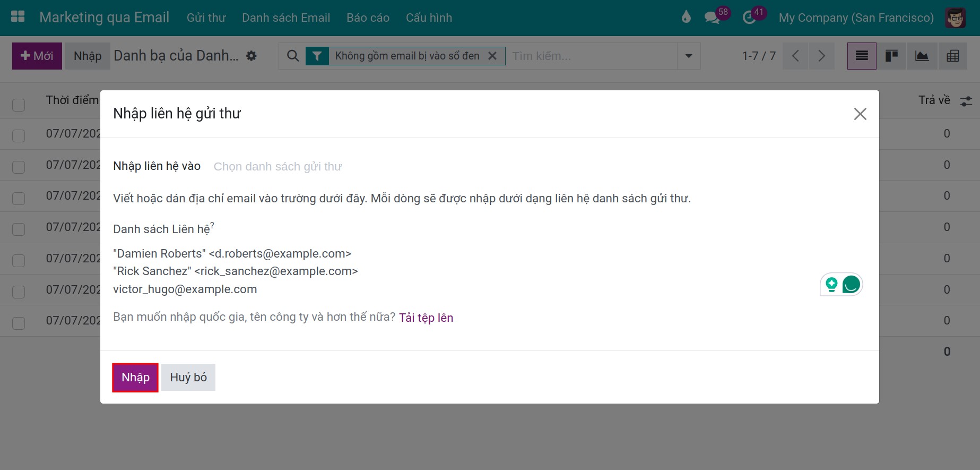The image size is (980, 470).
Task: Click the Huỷ bỏ button
Action: pos(188,378)
